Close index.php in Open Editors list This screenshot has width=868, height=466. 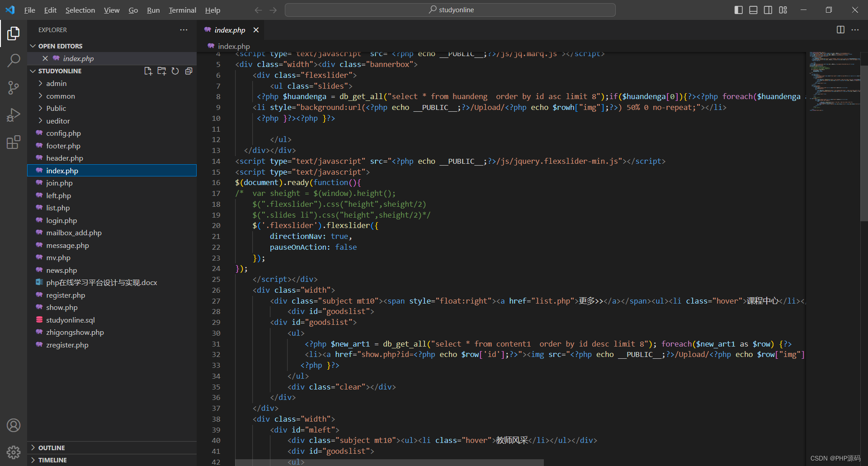(45, 58)
